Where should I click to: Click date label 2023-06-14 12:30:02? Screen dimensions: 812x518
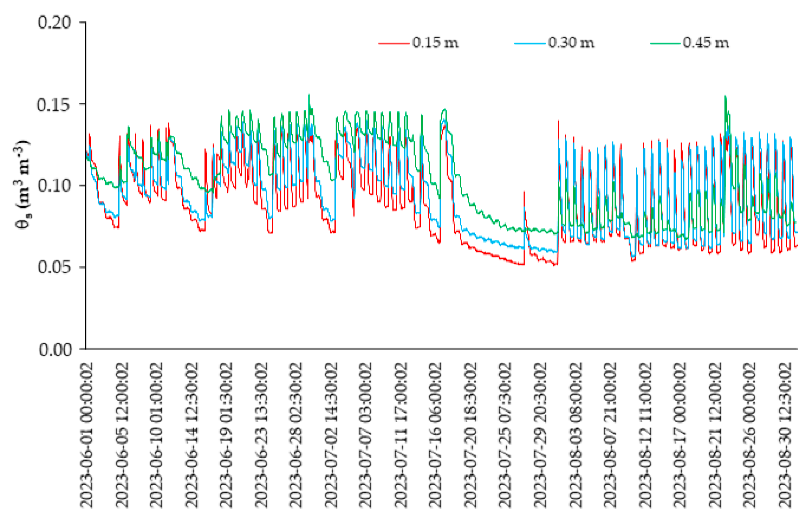coord(191,435)
